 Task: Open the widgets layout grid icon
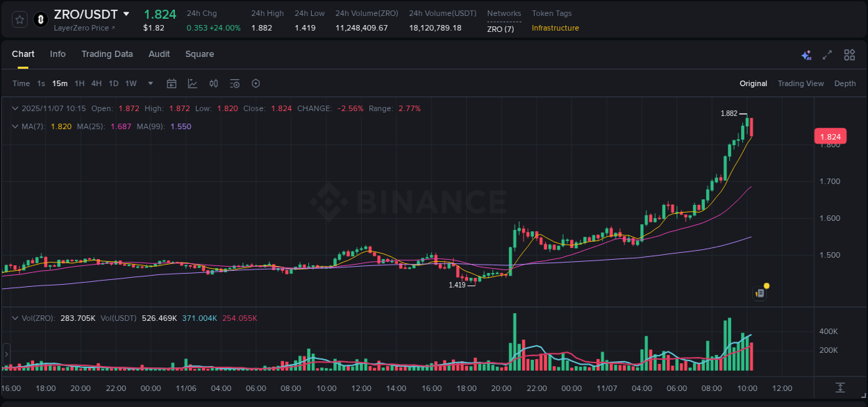tap(849, 55)
